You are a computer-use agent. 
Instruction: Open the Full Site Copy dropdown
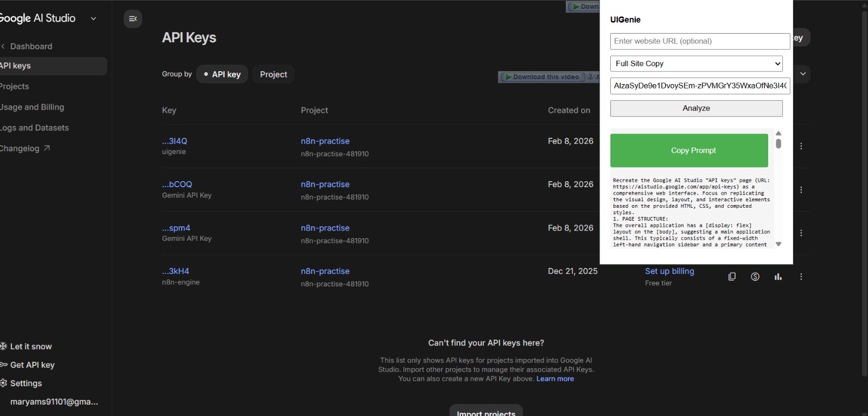click(x=697, y=63)
